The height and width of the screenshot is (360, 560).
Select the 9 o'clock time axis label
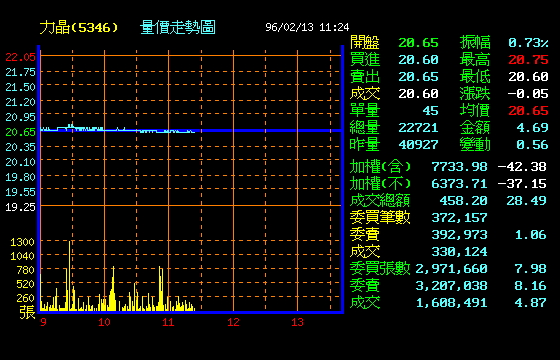43,322
